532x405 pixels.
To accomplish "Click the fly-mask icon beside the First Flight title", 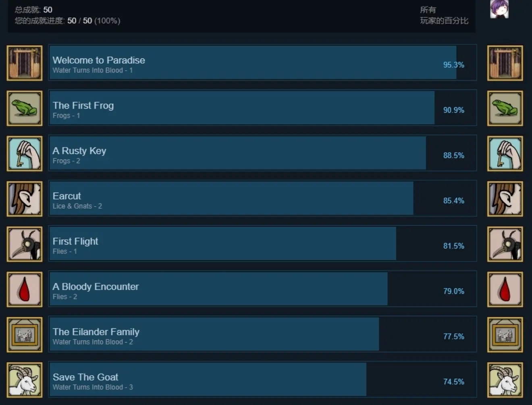I will (25, 244).
